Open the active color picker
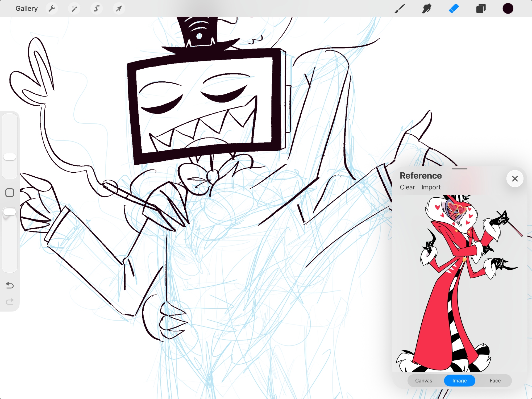532x399 pixels. 508,9
